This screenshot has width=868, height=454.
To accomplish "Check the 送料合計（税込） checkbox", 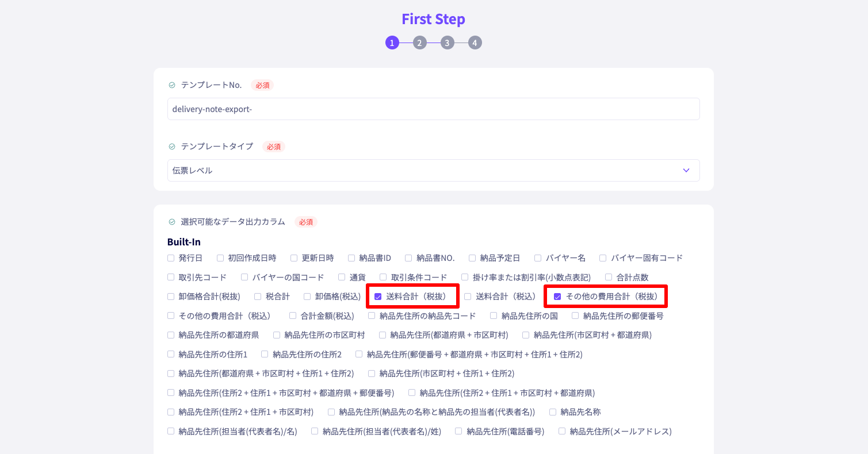I will [468, 297].
